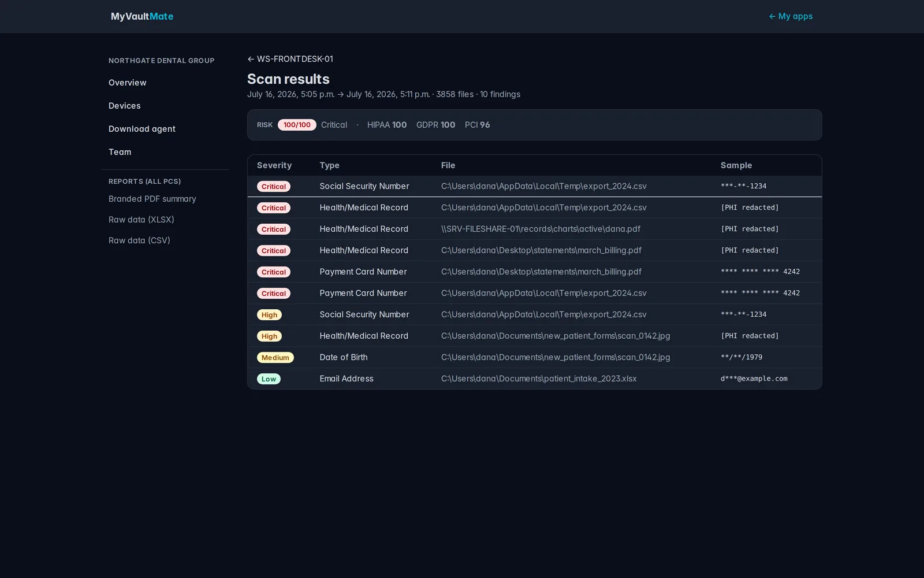924x578 pixels.
Task: Open the Team page
Action: point(120,152)
